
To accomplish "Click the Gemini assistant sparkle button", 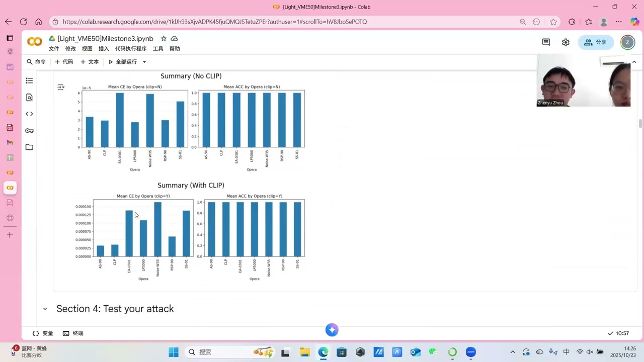I will [x=332, y=330].
